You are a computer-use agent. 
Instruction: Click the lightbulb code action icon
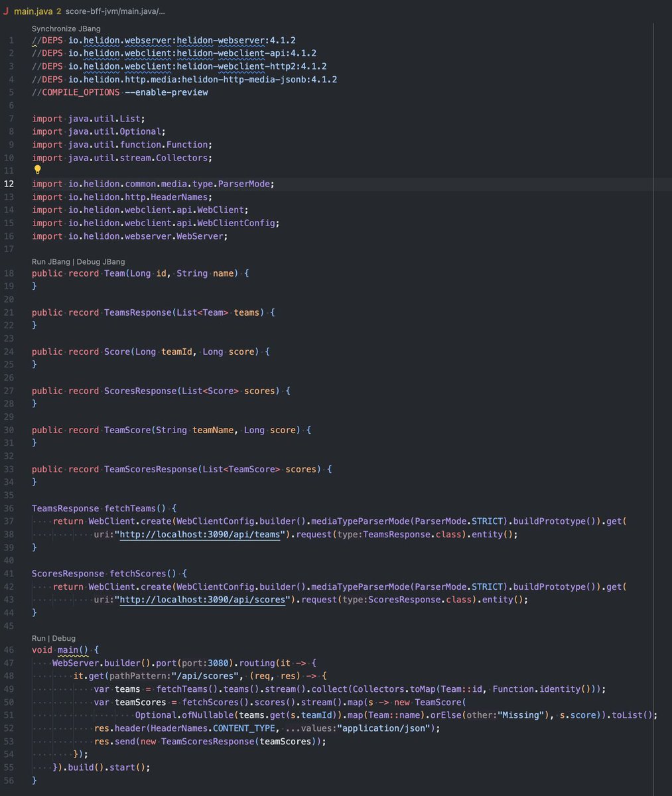(x=37, y=170)
